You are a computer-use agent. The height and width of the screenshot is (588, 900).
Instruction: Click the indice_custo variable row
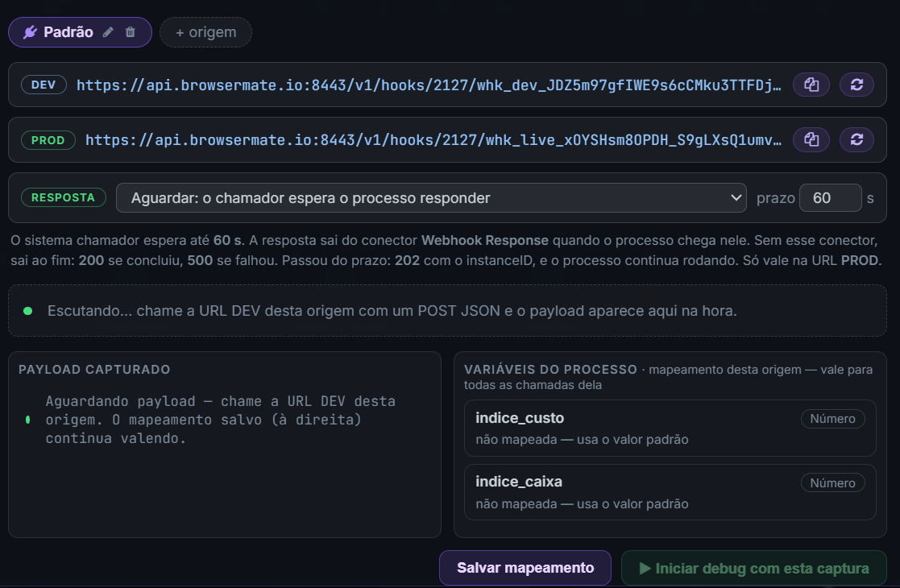tap(670, 428)
